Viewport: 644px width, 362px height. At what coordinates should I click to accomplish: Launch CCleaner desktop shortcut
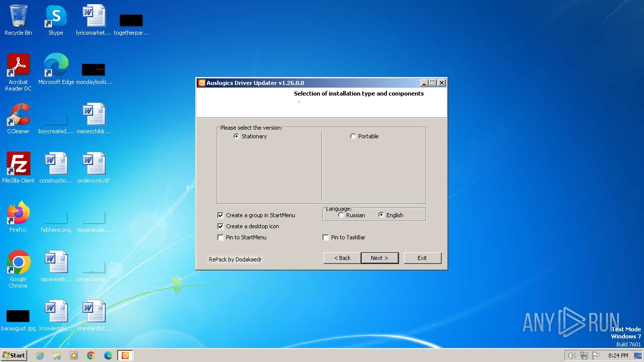pos(18,119)
